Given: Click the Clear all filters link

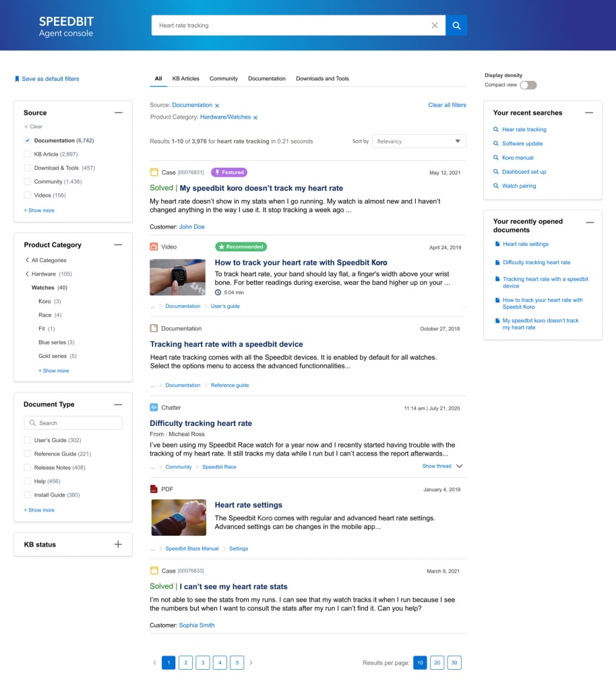Looking at the screenshot, I should pyautogui.click(x=447, y=105).
